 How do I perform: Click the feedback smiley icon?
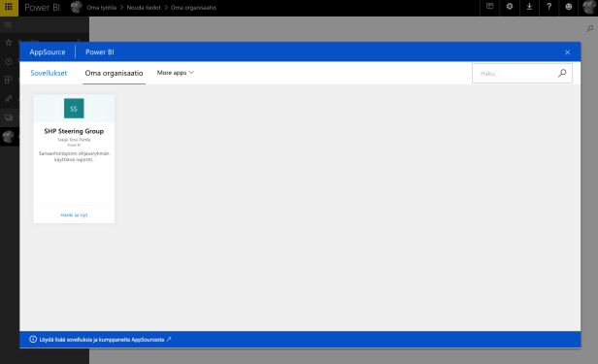(x=569, y=7)
